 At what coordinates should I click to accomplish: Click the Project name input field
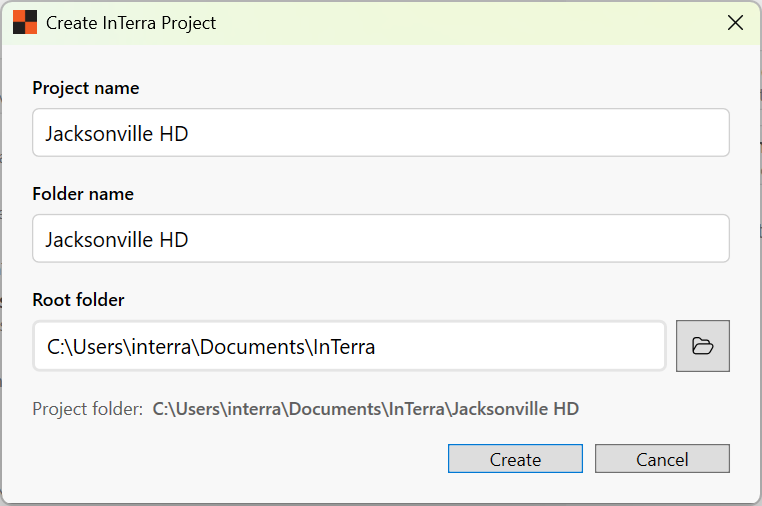381,133
